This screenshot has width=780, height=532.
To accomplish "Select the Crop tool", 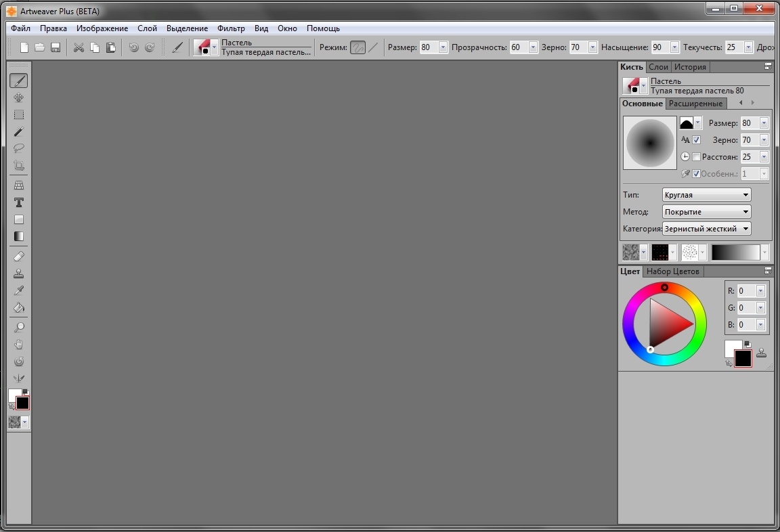I will point(18,165).
